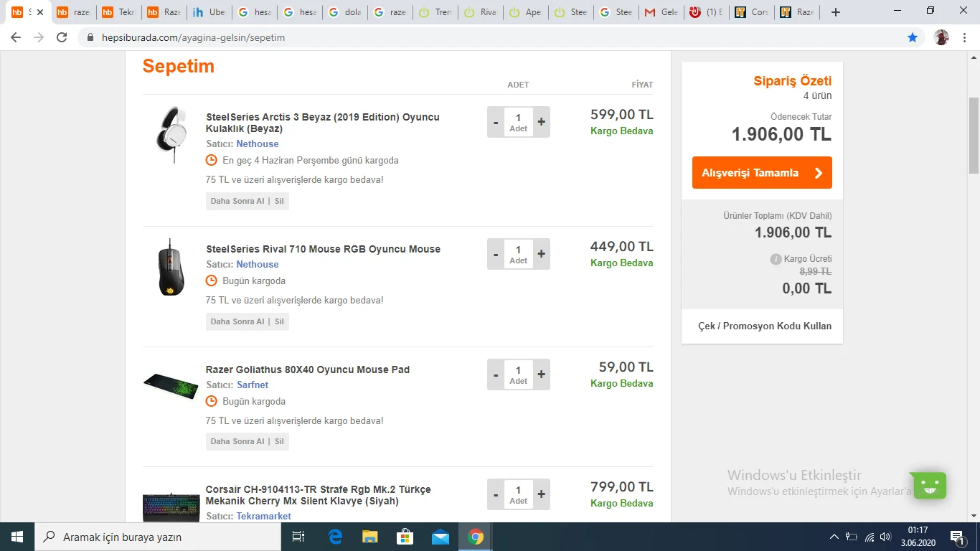The height and width of the screenshot is (551, 980).
Task: Complete purchase with Alışverişi Tamamla
Action: tap(762, 173)
